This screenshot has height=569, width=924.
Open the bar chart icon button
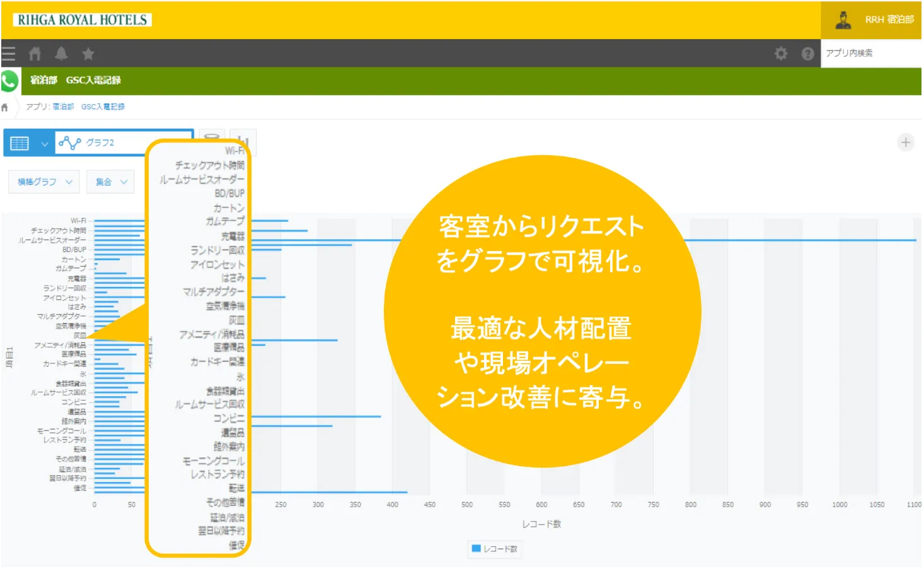point(245,141)
